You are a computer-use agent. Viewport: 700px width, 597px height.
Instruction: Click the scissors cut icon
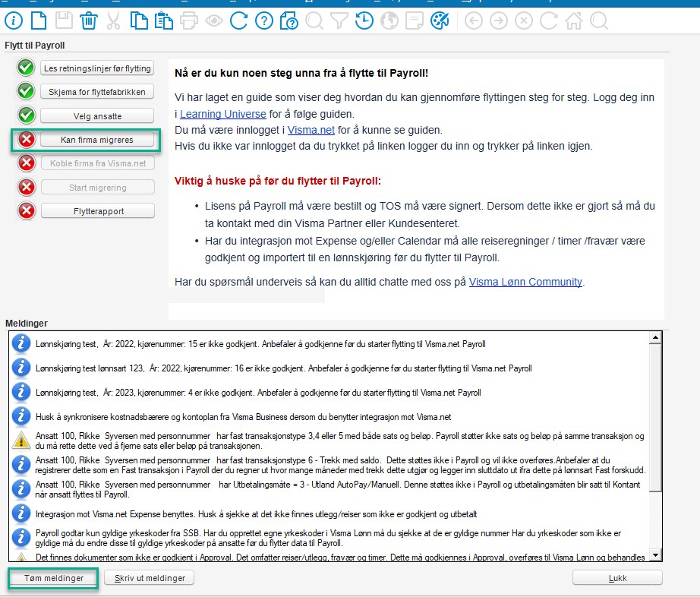coord(114,21)
